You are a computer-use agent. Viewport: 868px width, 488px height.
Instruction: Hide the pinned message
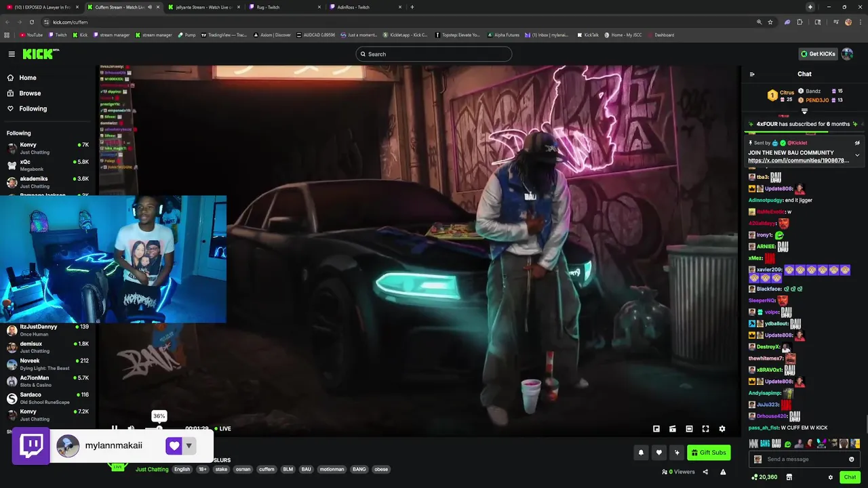pyautogui.click(x=857, y=143)
